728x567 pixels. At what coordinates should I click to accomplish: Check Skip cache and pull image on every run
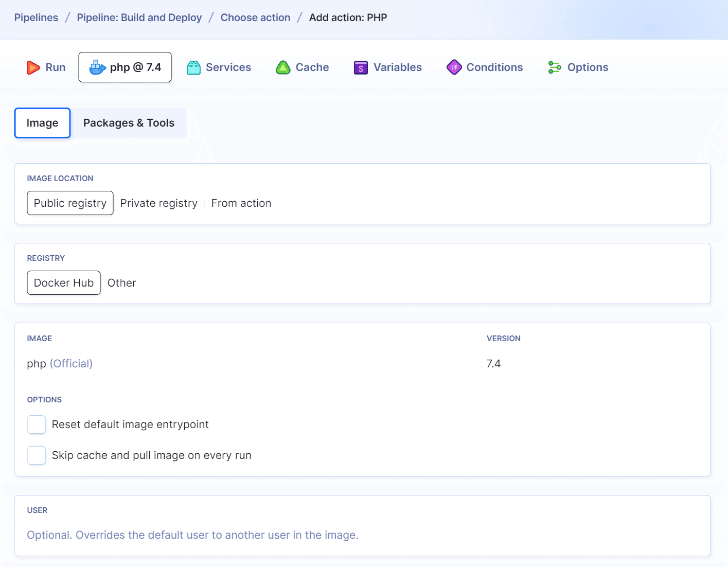pyautogui.click(x=36, y=455)
